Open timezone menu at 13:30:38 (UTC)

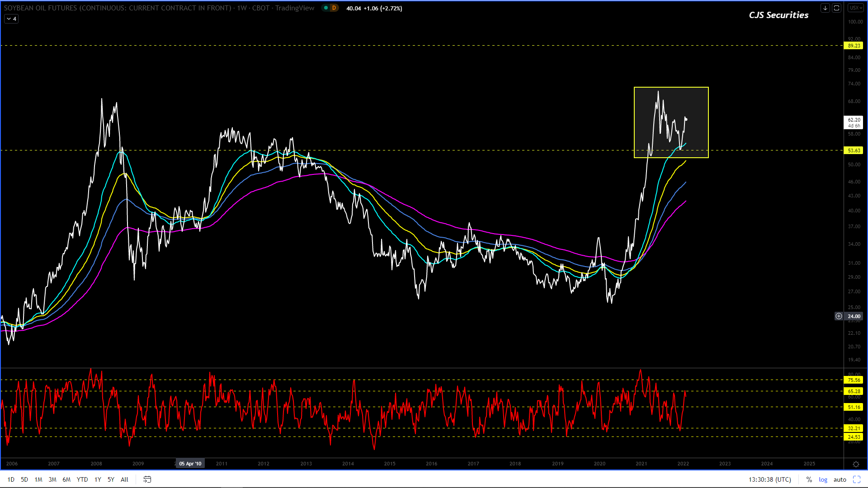pos(769,479)
